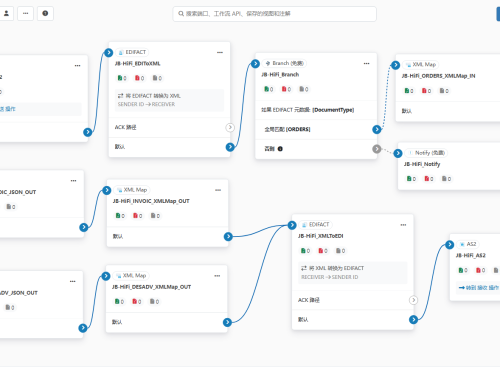The width and height of the screenshot is (500, 383).
Task: Open options menu of JB-HiFi_INVOIC_XMLMap_OUT card
Action: (218, 190)
